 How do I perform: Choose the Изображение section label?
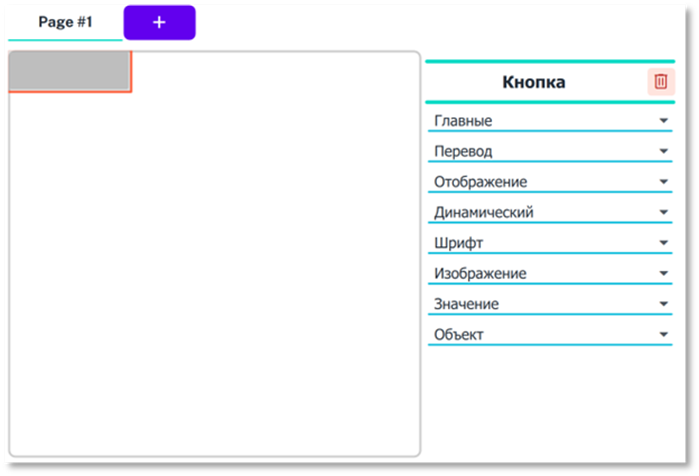480,274
